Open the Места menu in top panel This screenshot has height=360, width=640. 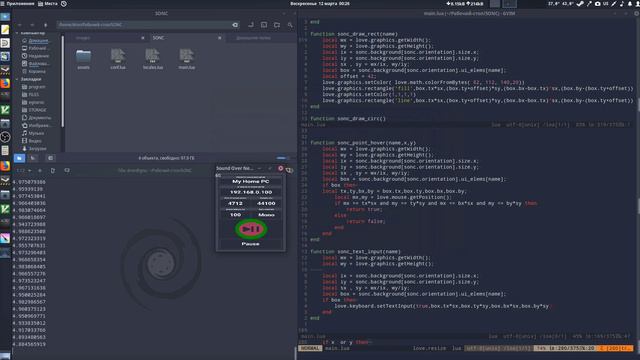click(48, 4)
